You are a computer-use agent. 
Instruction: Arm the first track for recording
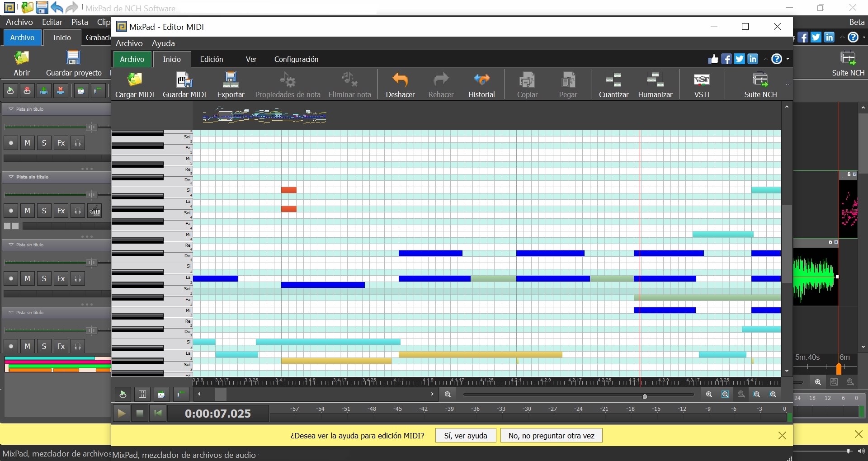(10, 143)
